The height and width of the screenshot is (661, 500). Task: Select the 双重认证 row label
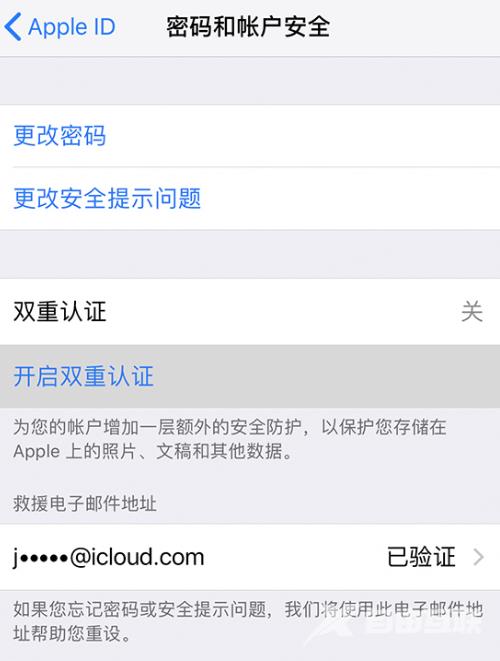coord(60,312)
